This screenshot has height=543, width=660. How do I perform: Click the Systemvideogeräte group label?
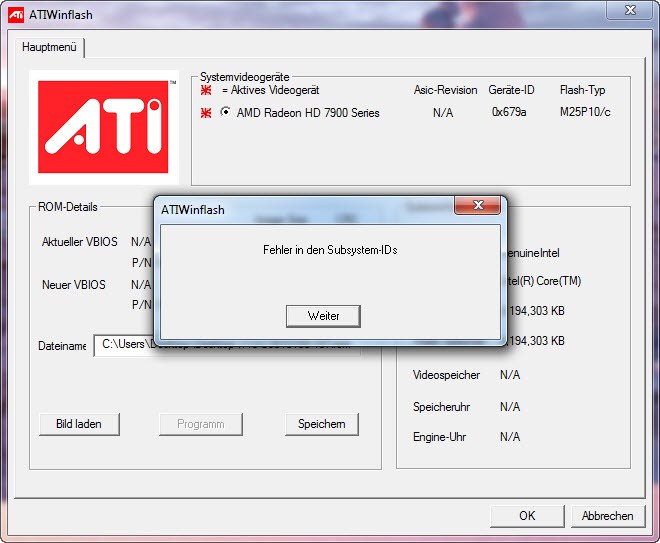(245, 77)
